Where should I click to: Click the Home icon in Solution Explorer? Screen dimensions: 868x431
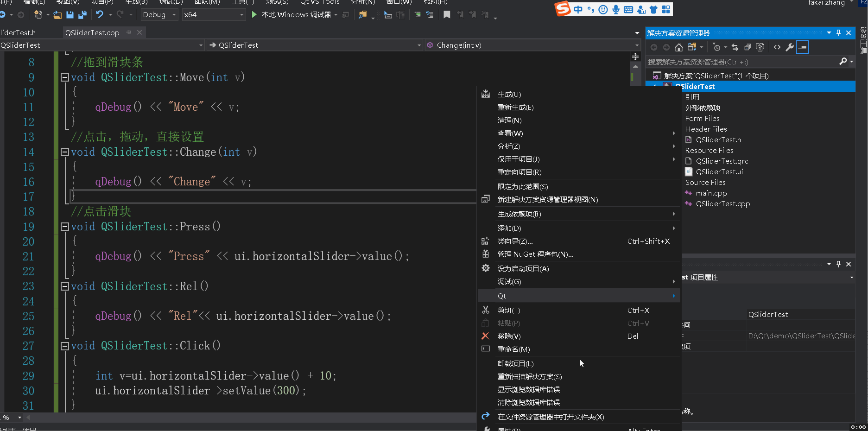coord(679,47)
